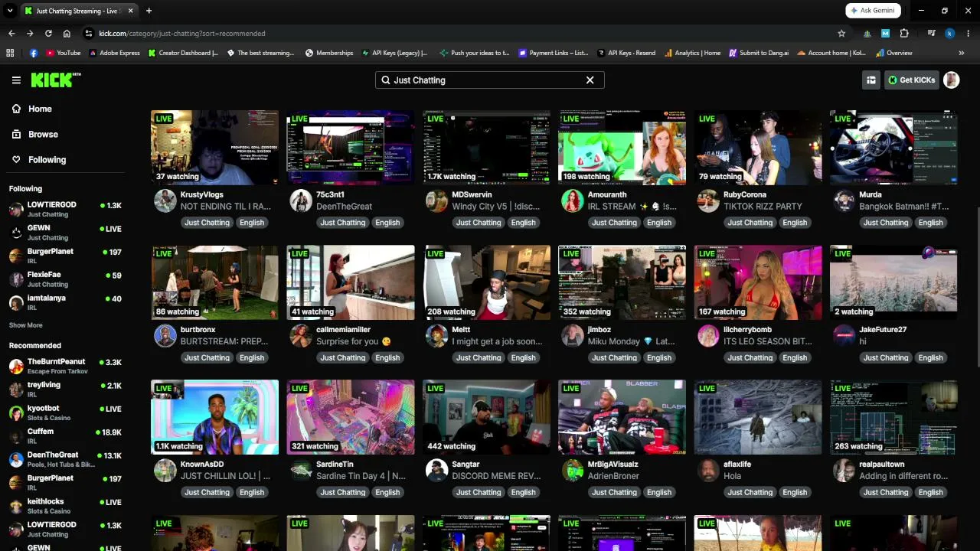Open a new browser tab with the plus button
Image resolution: width=980 pixels, height=551 pixels.
[x=149, y=11]
